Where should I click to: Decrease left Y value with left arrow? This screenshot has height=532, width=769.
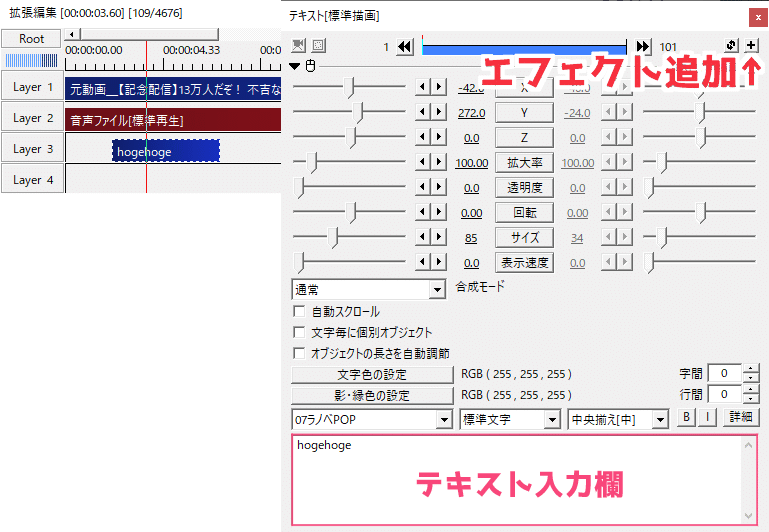pos(422,112)
